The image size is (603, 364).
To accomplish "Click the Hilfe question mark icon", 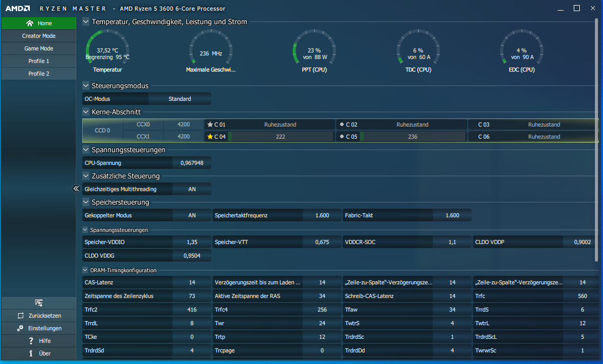I will pos(31,341).
